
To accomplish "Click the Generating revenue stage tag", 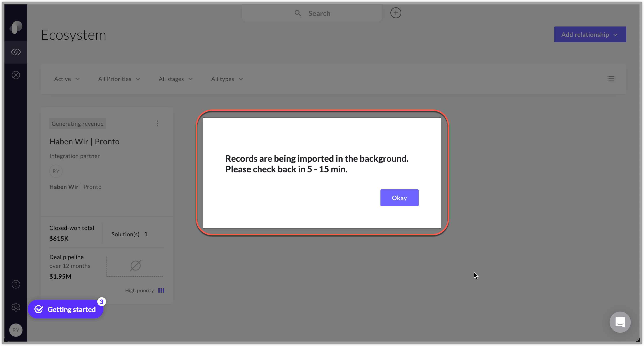I will (x=77, y=124).
